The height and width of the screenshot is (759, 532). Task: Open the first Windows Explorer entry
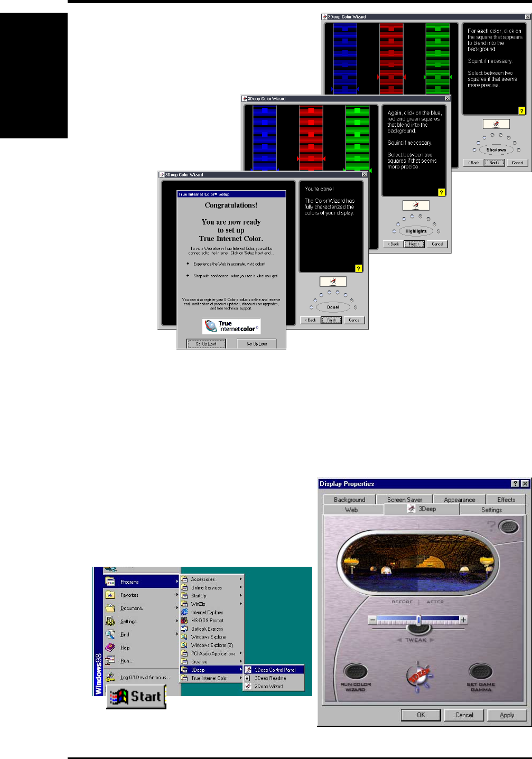212,637
